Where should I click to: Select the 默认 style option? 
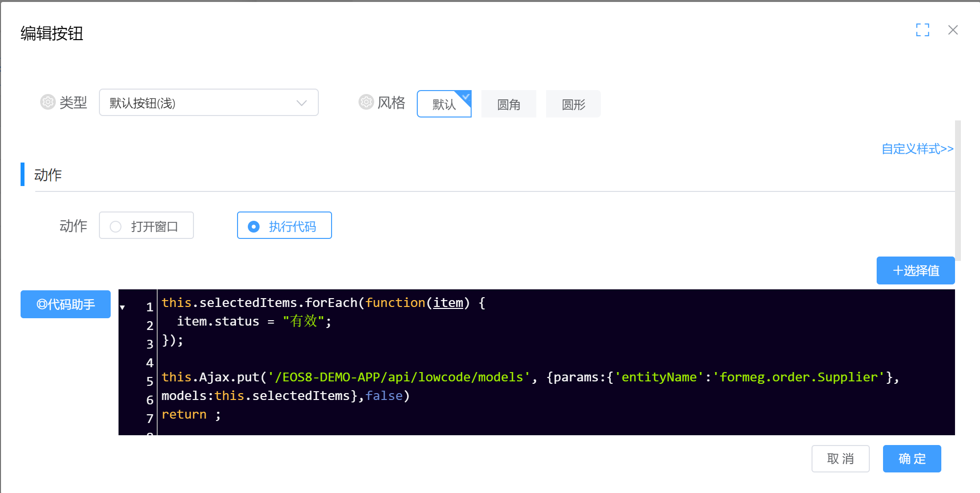point(444,104)
